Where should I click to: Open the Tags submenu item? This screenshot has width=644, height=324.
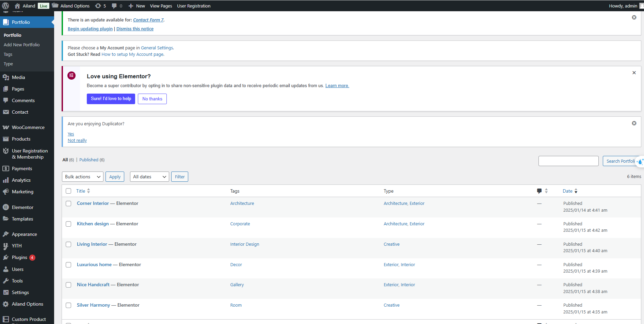click(8, 54)
